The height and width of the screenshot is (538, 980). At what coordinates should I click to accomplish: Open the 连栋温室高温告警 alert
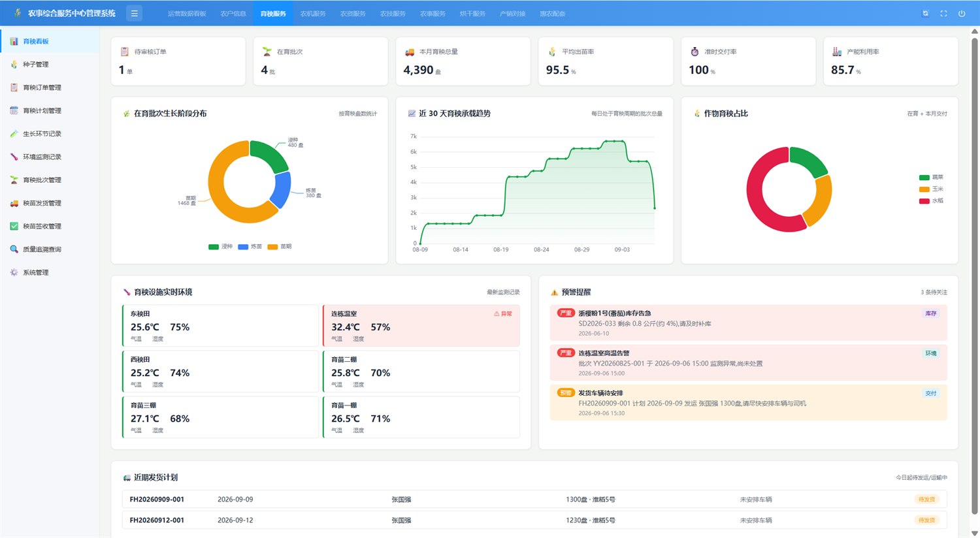748,362
